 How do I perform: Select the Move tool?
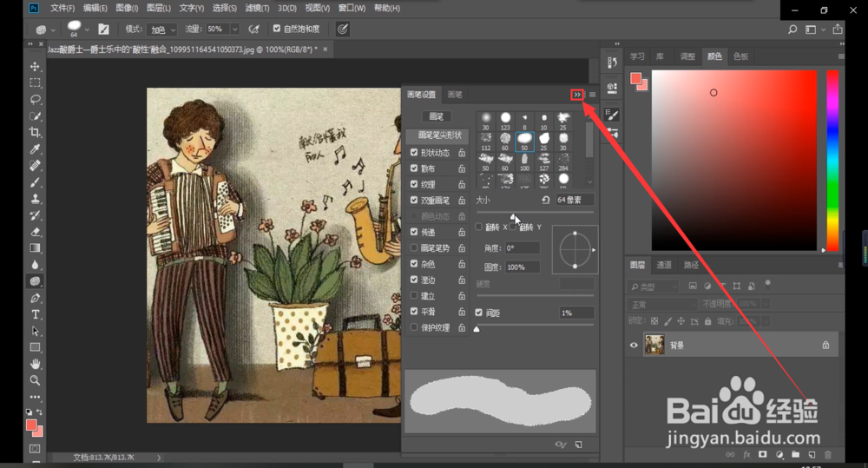coord(35,67)
